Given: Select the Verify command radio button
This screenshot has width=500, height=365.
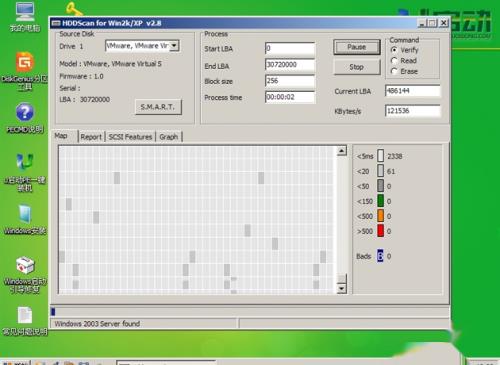Looking at the screenshot, I should click(x=394, y=50).
